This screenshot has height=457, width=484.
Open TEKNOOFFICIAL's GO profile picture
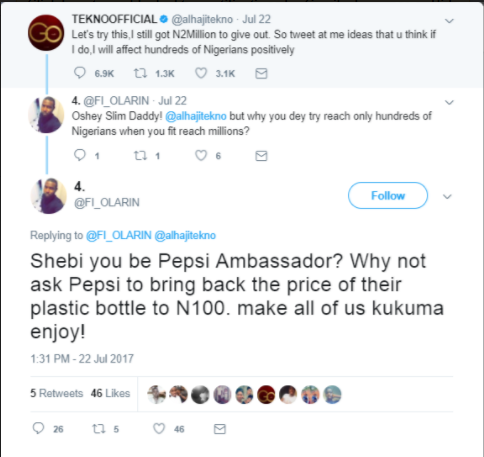(46, 33)
